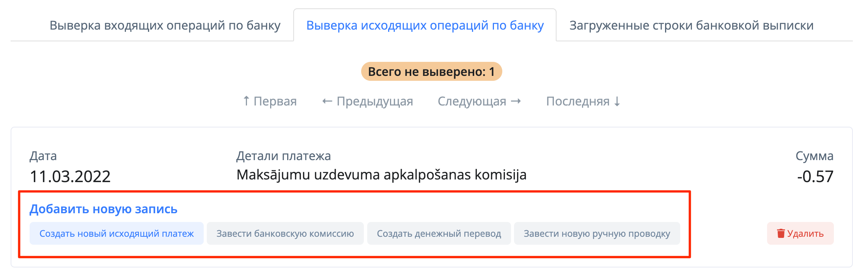Click the date value 11.03.2022
This screenshot has height=280, width=868.
(x=70, y=176)
